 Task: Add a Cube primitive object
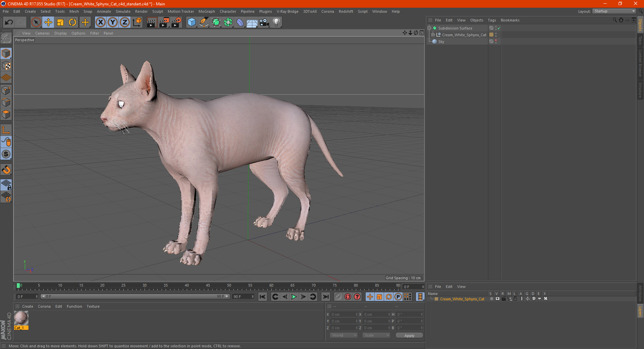click(192, 22)
